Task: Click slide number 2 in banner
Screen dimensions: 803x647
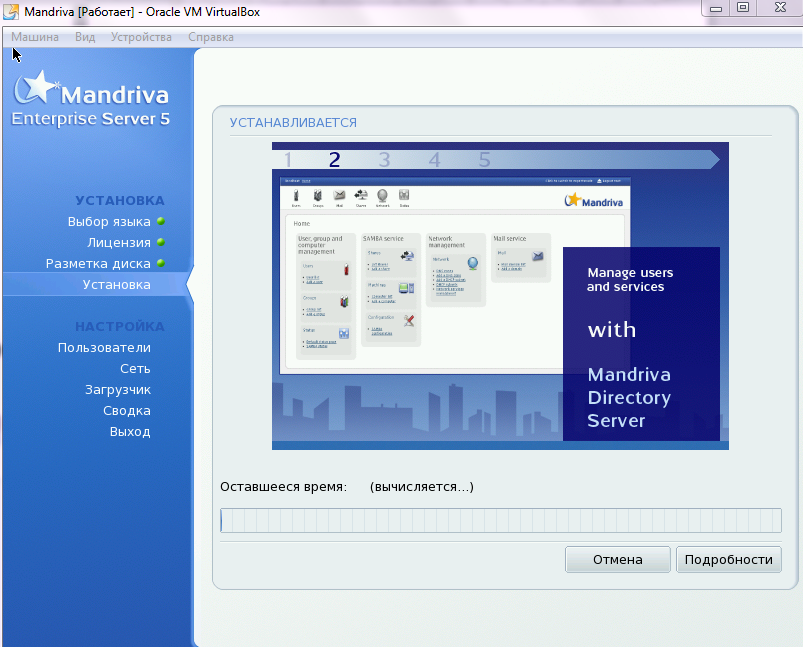Action: (x=334, y=160)
